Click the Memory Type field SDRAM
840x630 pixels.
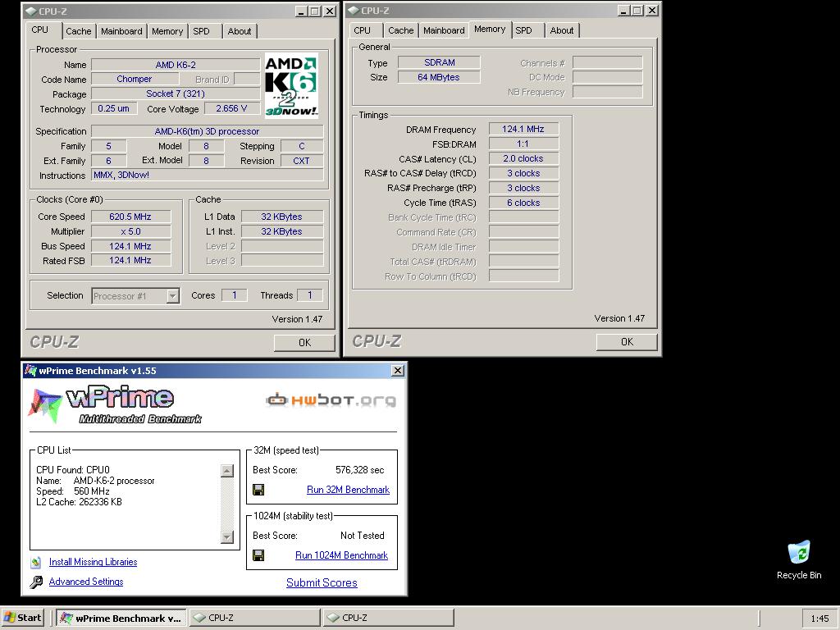point(440,62)
